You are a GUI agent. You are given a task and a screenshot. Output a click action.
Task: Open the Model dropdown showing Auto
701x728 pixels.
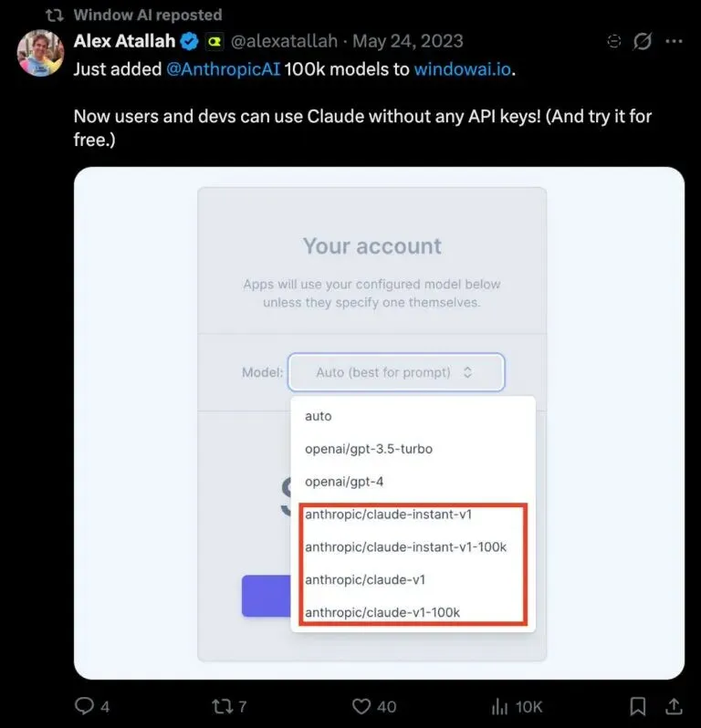pos(396,372)
